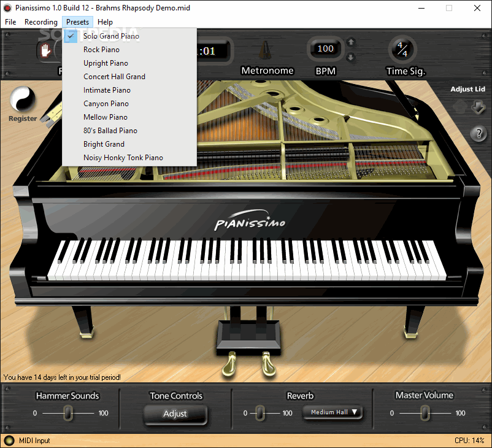Viewport: 492px width, 448px height.
Task: Open the Recording menu
Action: [41, 22]
